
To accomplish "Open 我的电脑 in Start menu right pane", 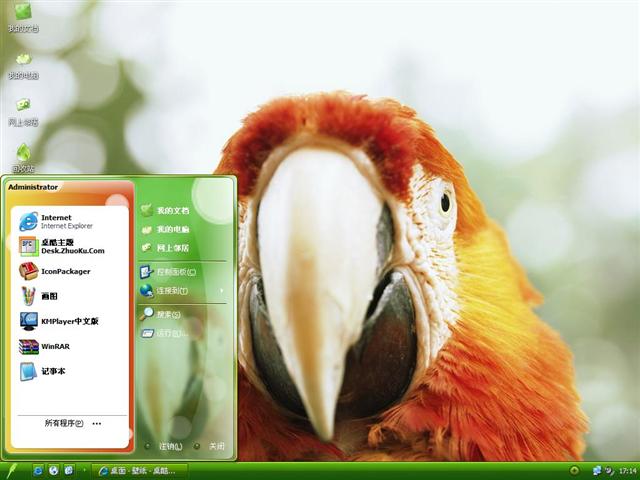I will (165, 229).
